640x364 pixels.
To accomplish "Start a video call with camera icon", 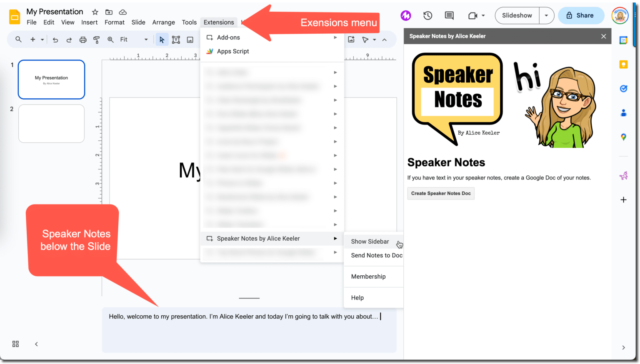I will coord(472,15).
